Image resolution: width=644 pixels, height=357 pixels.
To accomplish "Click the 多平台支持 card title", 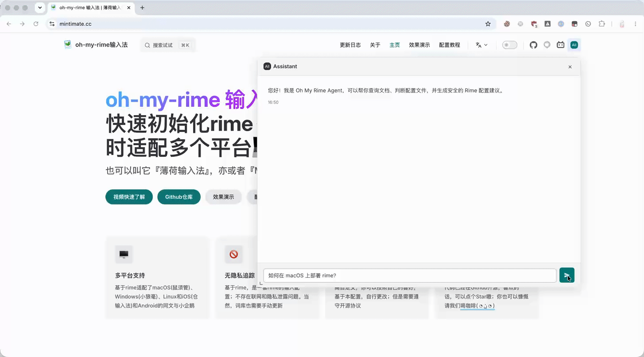I will click(x=130, y=275).
